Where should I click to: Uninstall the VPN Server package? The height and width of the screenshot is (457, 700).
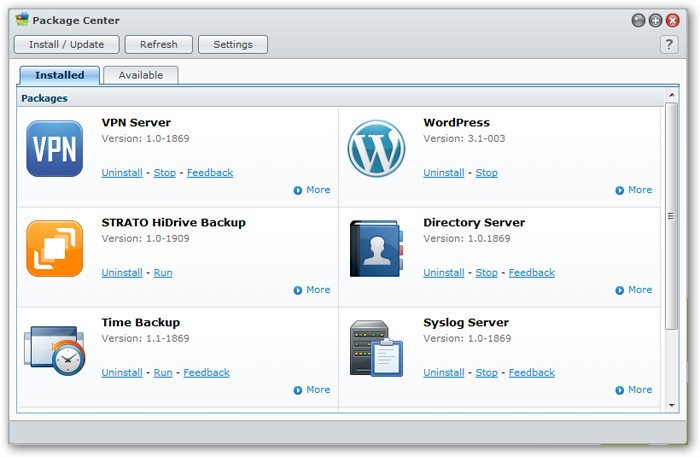tap(122, 173)
